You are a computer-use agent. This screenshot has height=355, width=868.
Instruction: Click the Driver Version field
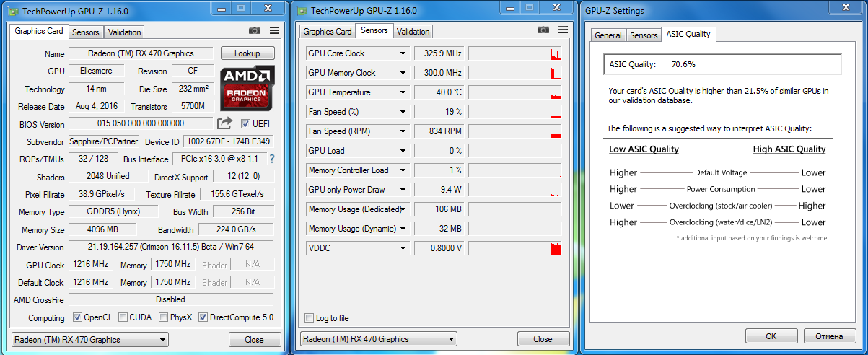[x=171, y=247]
